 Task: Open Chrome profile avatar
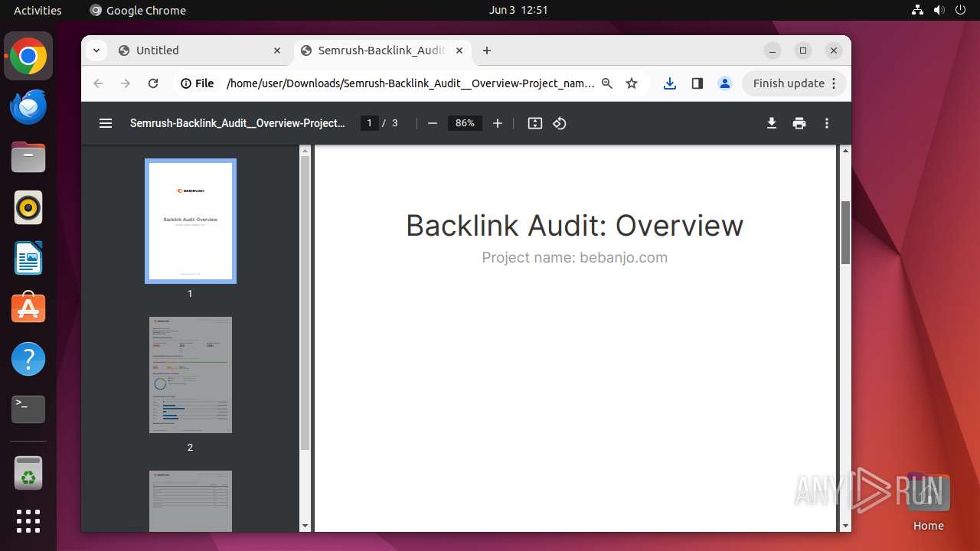(725, 83)
